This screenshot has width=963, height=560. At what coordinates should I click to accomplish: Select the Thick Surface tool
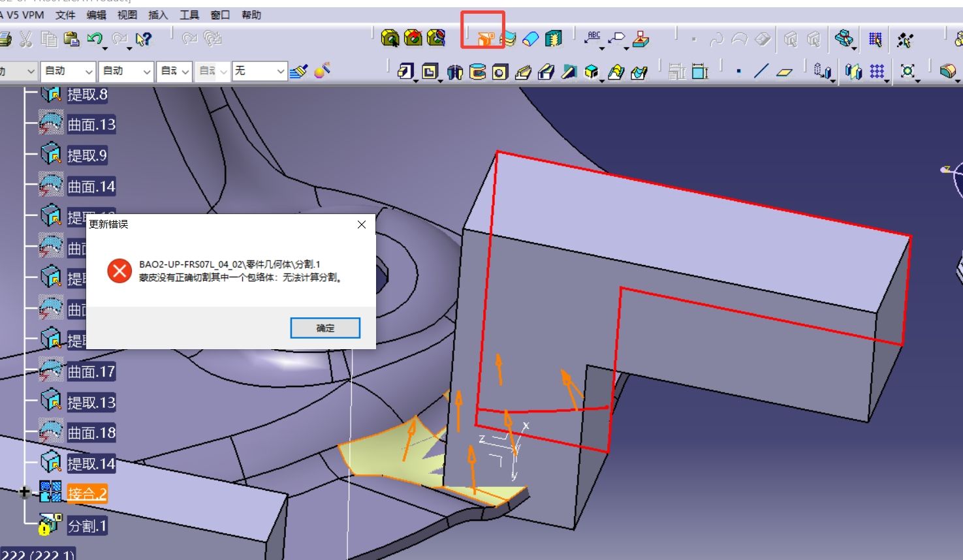508,39
